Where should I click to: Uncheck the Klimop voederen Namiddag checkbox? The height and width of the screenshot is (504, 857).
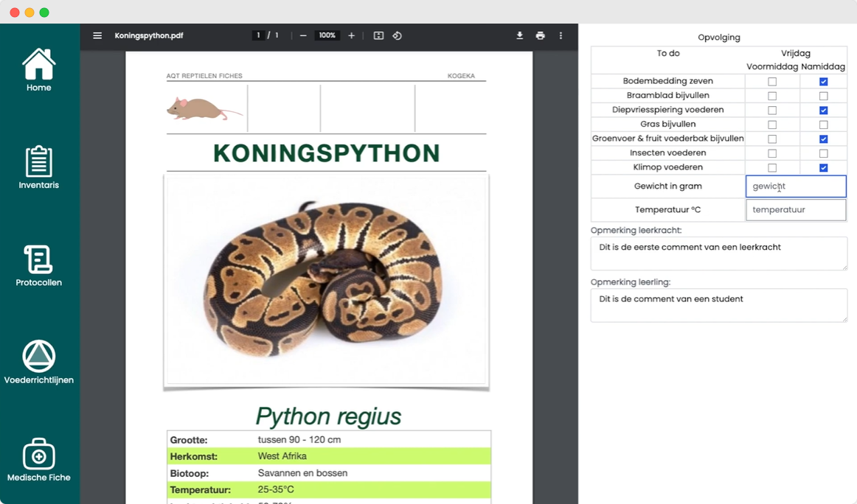tap(824, 167)
